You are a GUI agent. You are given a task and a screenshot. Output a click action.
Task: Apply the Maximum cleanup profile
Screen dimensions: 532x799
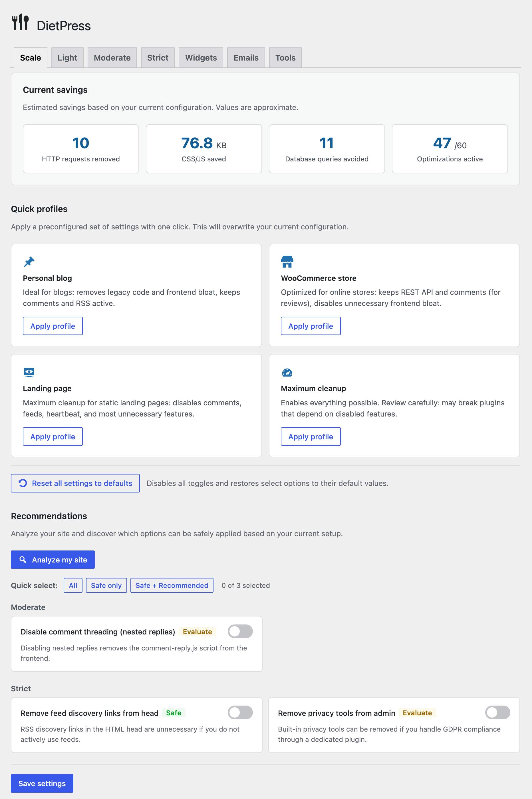click(311, 436)
